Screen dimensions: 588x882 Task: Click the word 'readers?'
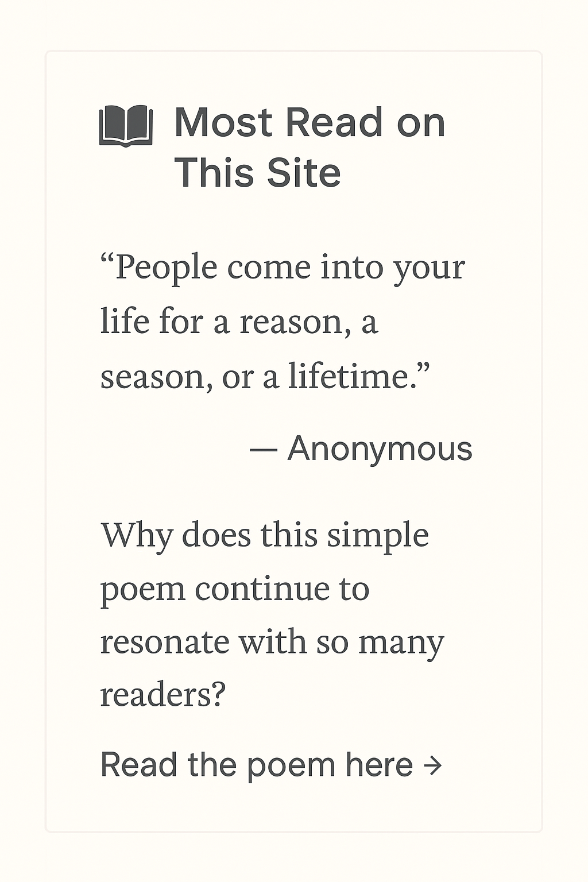pyautogui.click(x=163, y=695)
